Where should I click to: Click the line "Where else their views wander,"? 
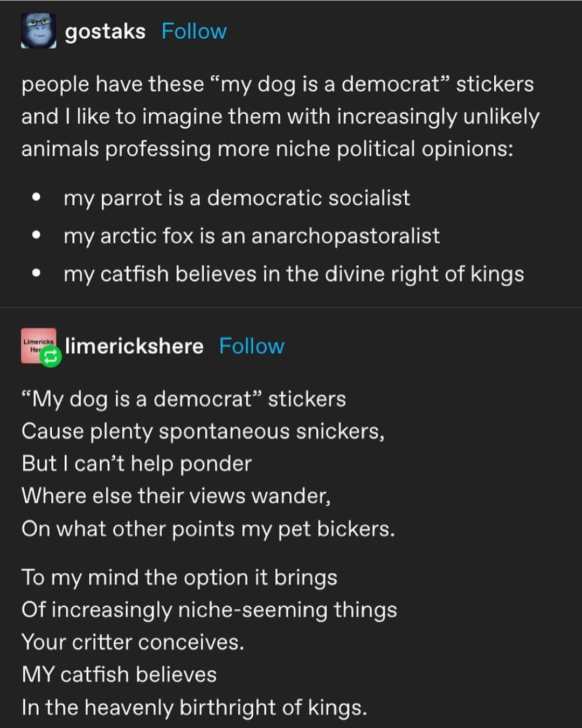176,496
